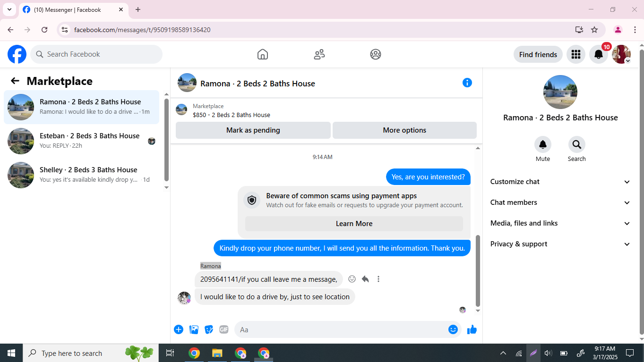Expand the Customize chat section
This screenshot has height=362, width=644.
[560, 182]
